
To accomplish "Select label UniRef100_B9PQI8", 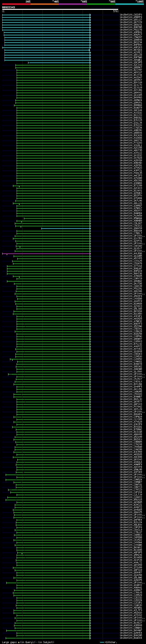I will (131, 271).
